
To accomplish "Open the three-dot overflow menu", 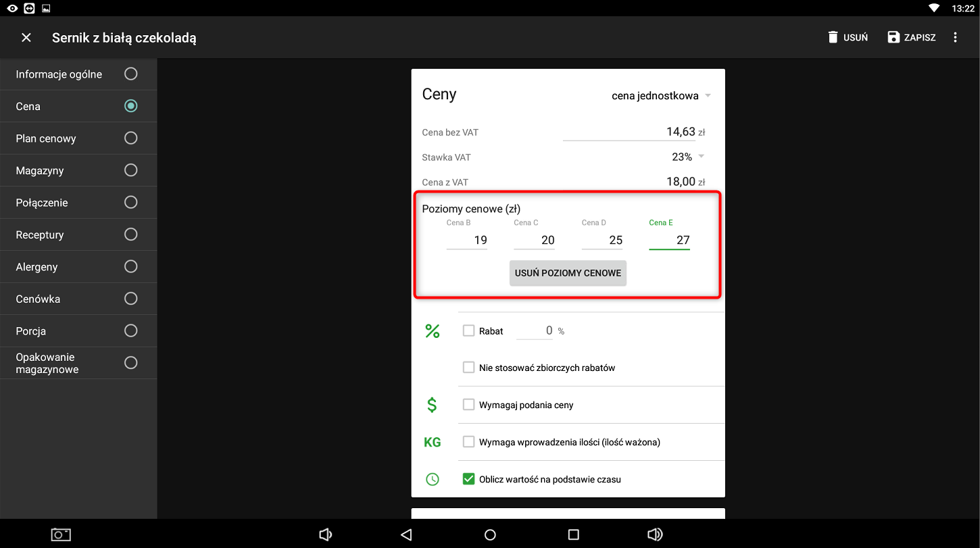I will [955, 37].
